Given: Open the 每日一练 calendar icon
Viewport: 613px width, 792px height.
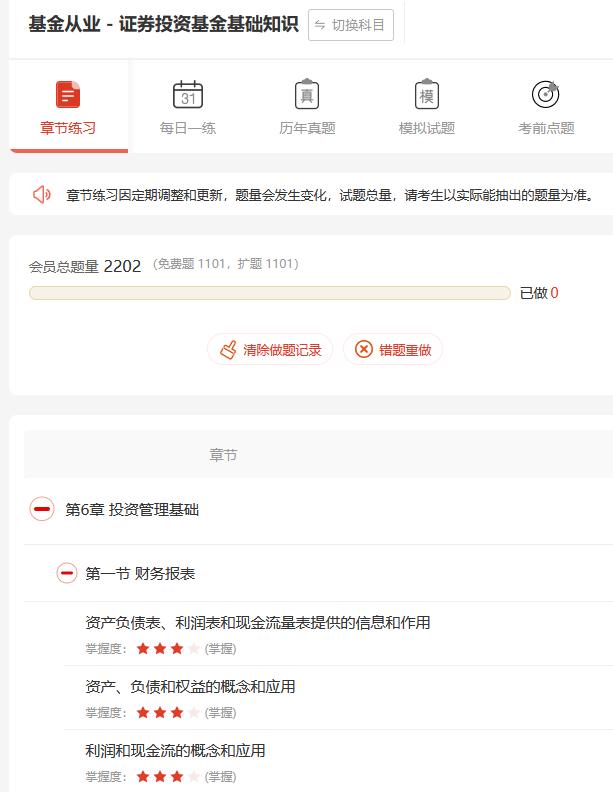Looking at the screenshot, I should tap(188, 95).
